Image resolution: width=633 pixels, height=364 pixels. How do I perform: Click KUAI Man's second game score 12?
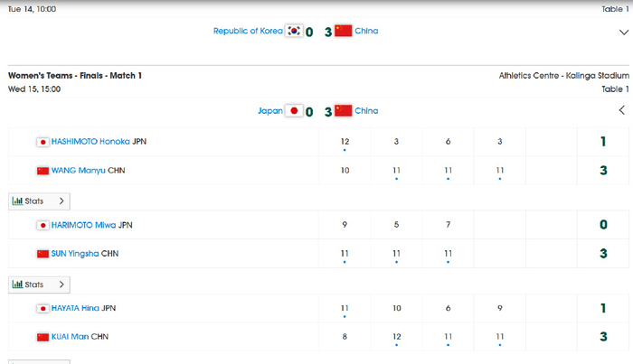[x=396, y=337]
